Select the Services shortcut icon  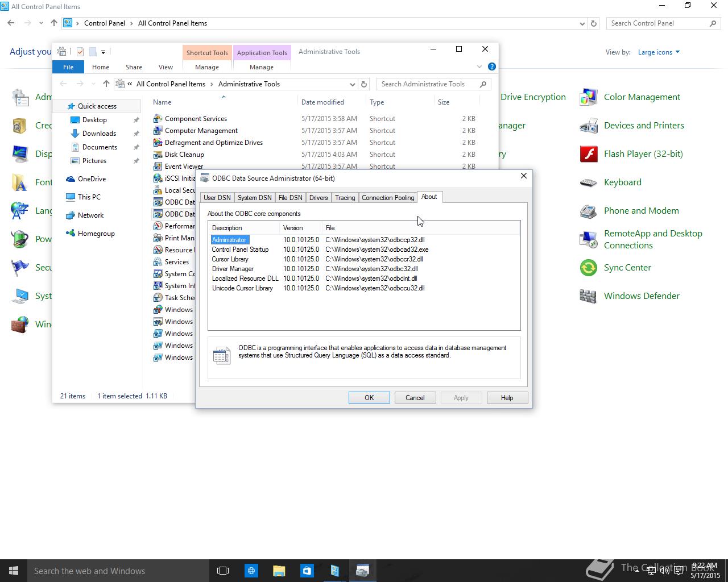(x=158, y=262)
